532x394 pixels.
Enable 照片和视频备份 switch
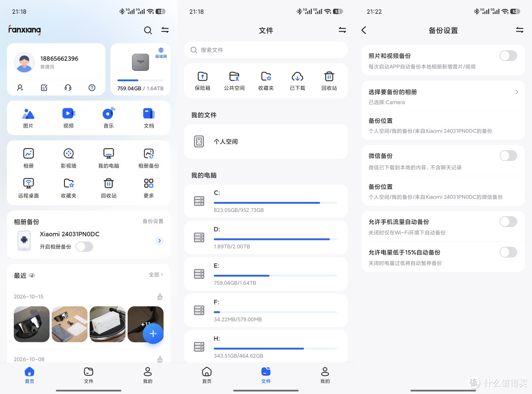click(508, 56)
